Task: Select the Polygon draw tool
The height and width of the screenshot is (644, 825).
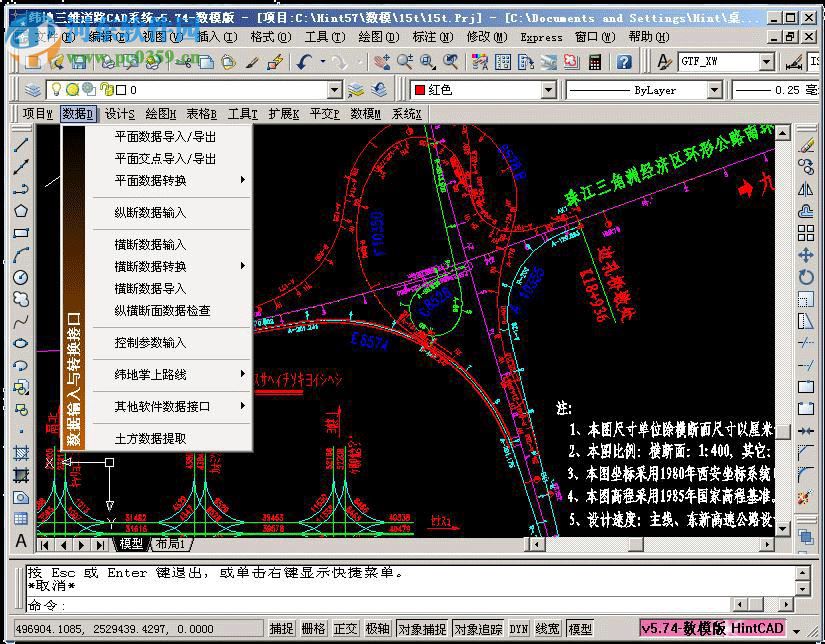Action: (x=21, y=211)
